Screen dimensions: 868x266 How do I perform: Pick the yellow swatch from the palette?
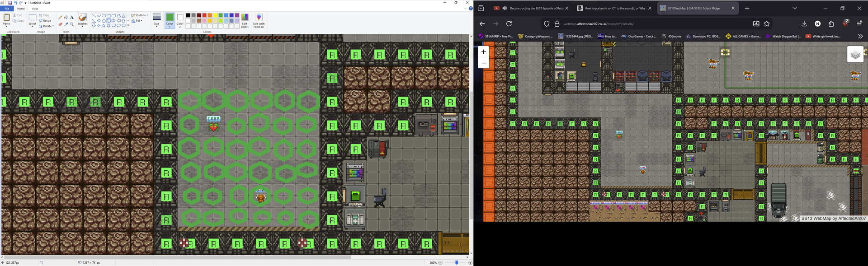(x=215, y=15)
